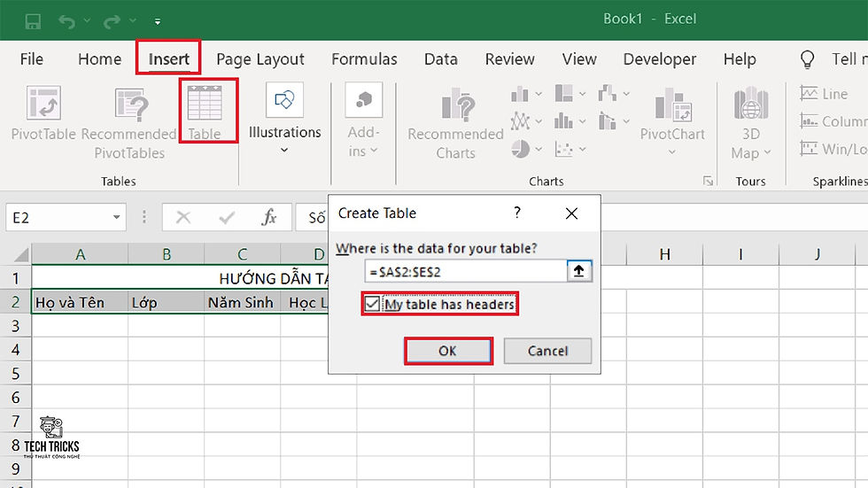Switch to the View tab
The width and height of the screenshot is (868, 488).
[579, 59]
